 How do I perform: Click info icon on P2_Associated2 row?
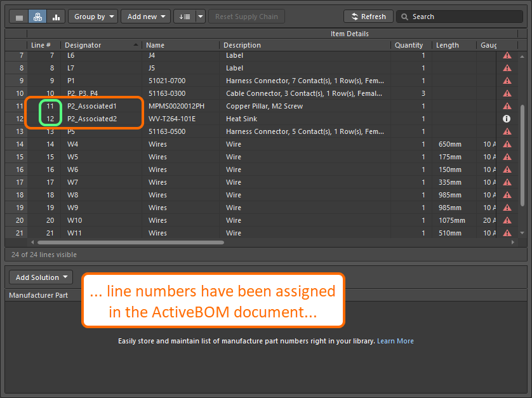(507, 119)
